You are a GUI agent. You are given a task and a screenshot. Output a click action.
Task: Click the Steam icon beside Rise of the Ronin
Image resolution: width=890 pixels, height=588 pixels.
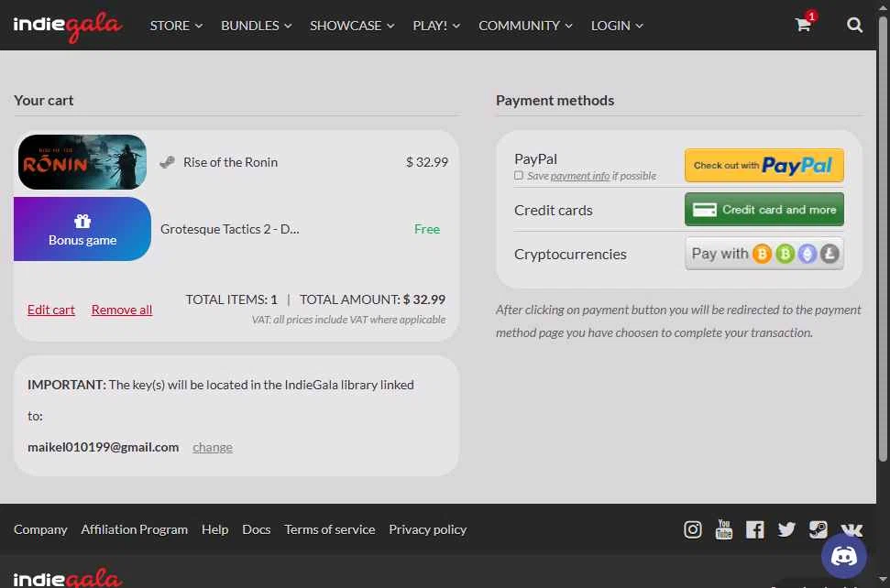[167, 162]
